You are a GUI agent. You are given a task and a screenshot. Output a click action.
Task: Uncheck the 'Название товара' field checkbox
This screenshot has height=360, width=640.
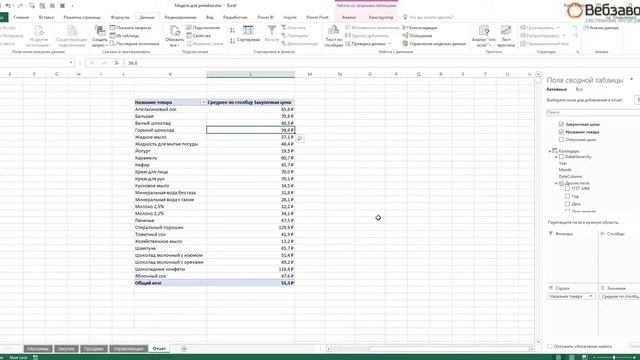pos(561,132)
